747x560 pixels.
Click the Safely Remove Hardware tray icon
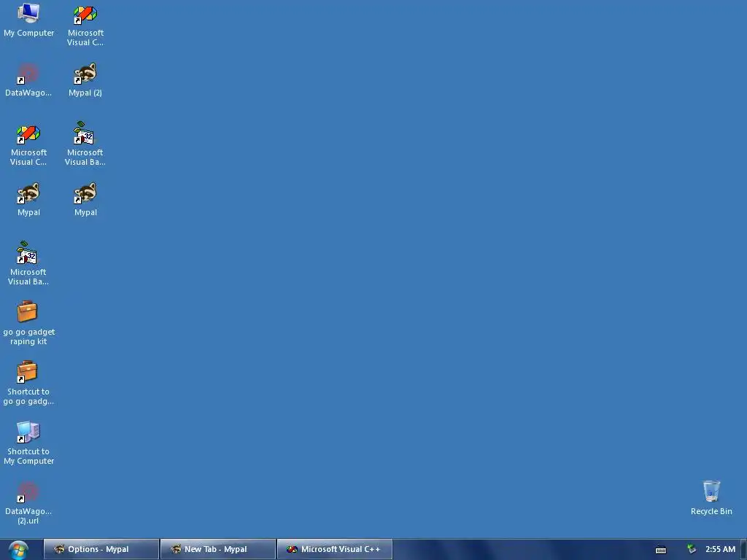(x=692, y=549)
